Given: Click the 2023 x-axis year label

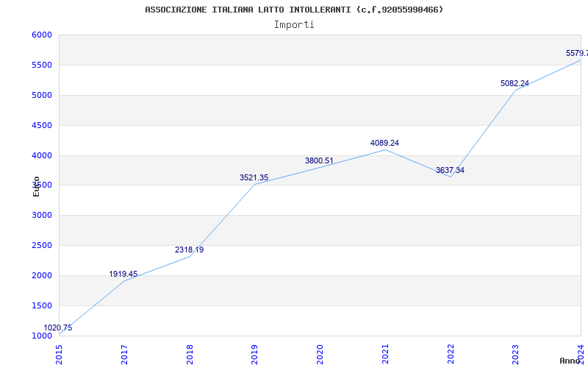Looking at the screenshot, I should (516, 354).
